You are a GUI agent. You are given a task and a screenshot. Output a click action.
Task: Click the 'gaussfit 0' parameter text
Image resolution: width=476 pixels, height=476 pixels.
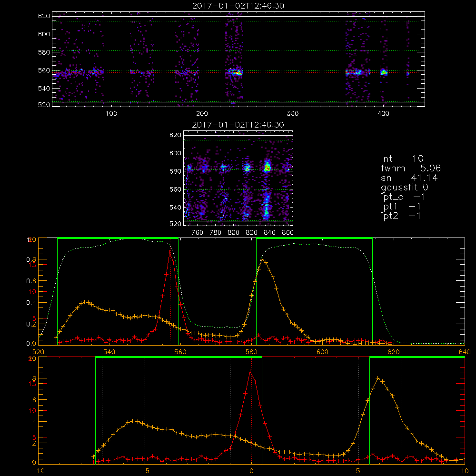pos(405,188)
